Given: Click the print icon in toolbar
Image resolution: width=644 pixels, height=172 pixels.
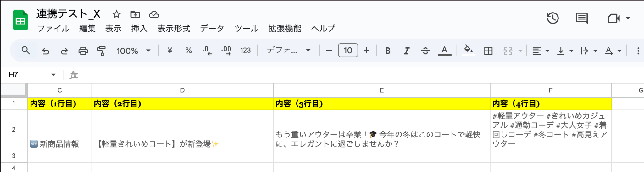Looking at the screenshot, I should click(83, 51).
